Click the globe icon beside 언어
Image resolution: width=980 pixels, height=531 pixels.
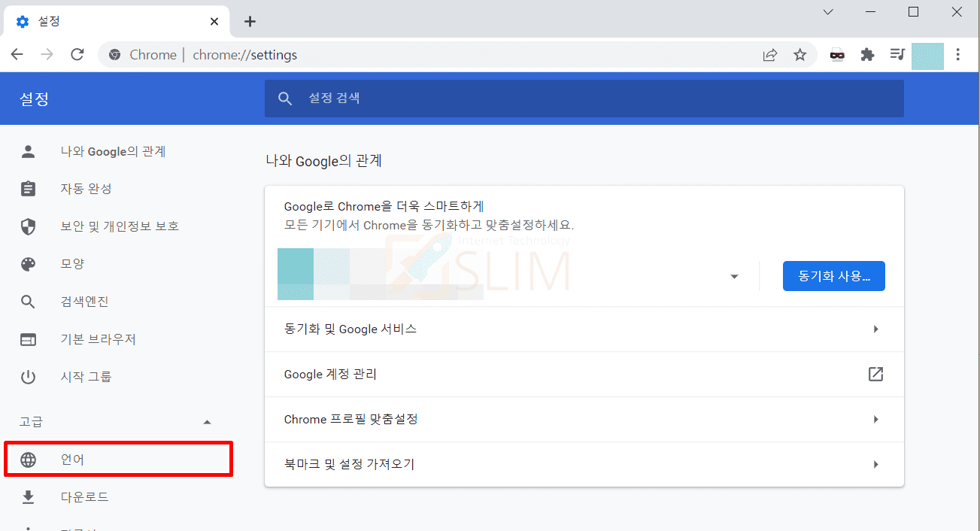(28, 460)
